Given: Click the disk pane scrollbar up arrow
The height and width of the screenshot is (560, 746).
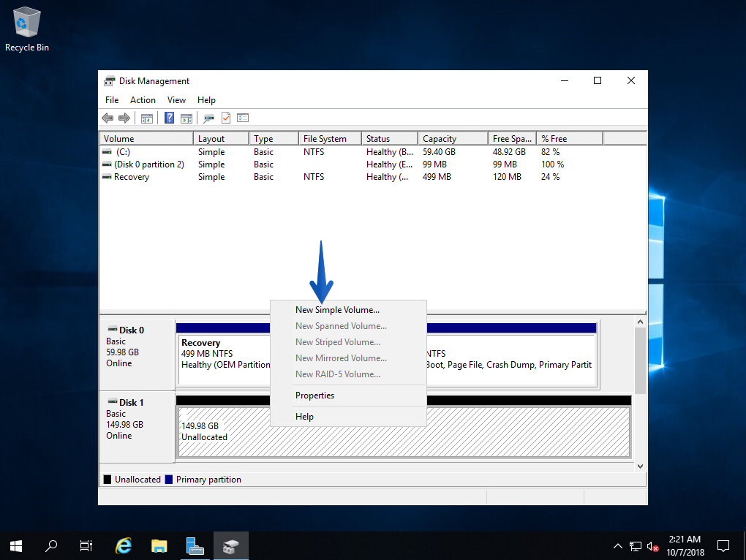Looking at the screenshot, I should (641, 322).
